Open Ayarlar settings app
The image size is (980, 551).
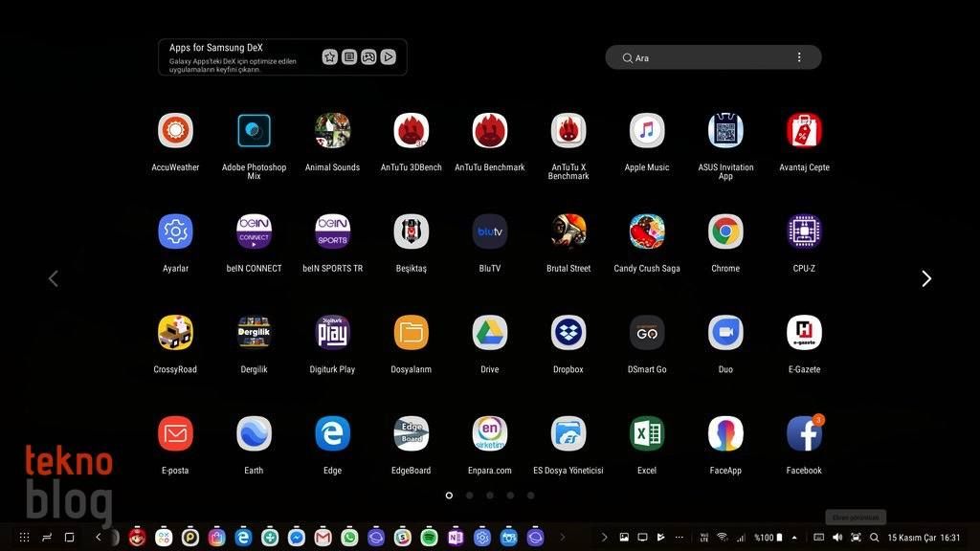[x=175, y=231]
